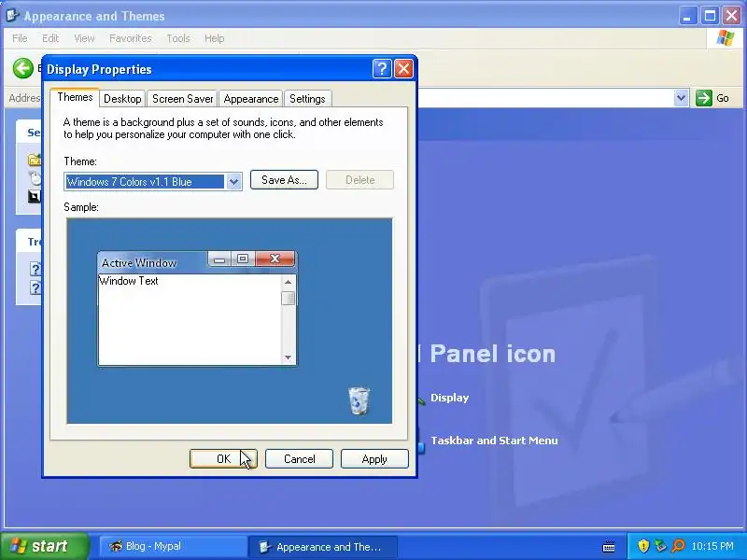Click the Save As... button
This screenshot has height=560, width=747.
284,180
